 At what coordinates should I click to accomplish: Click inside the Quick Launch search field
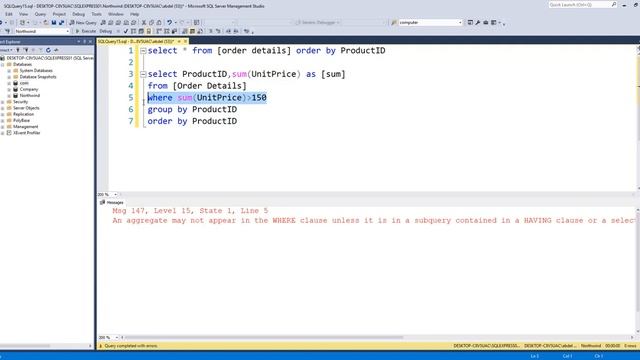579,4
